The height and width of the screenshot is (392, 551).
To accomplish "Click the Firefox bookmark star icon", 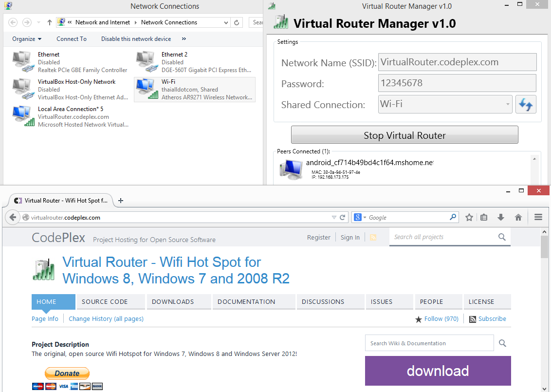I will click(469, 218).
